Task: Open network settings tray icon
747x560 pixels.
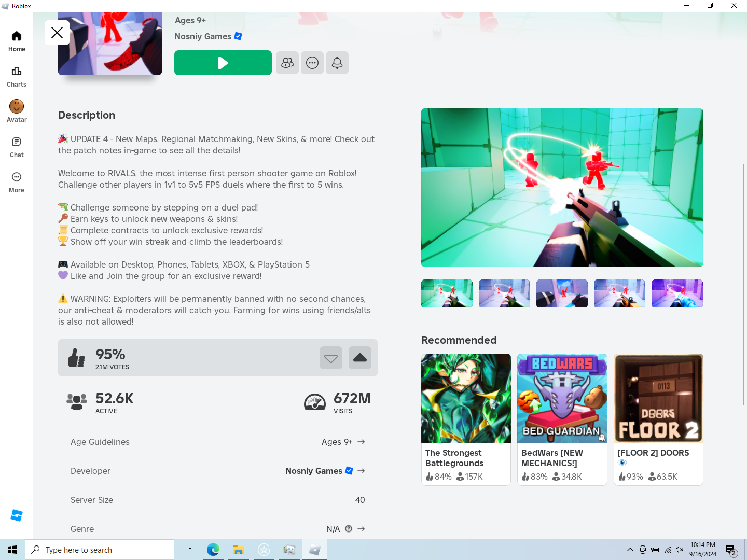Action: coord(668,550)
